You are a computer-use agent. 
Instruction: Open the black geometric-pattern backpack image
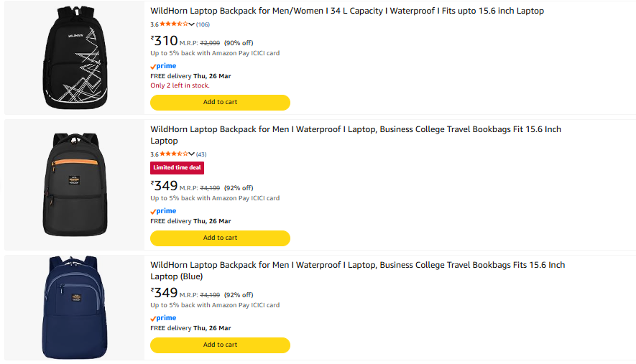point(74,58)
